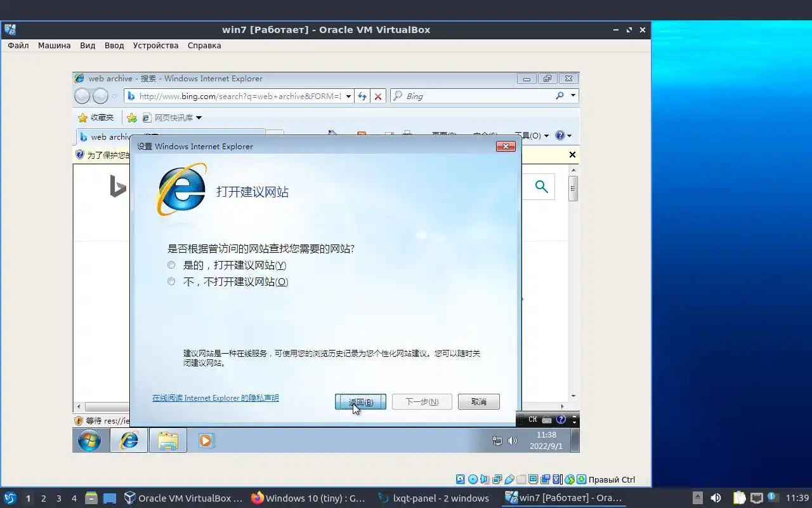Viewport: 812px width, 508px height.
Task: Click the IE help question mark icon
Action: (x=560, y=135)
